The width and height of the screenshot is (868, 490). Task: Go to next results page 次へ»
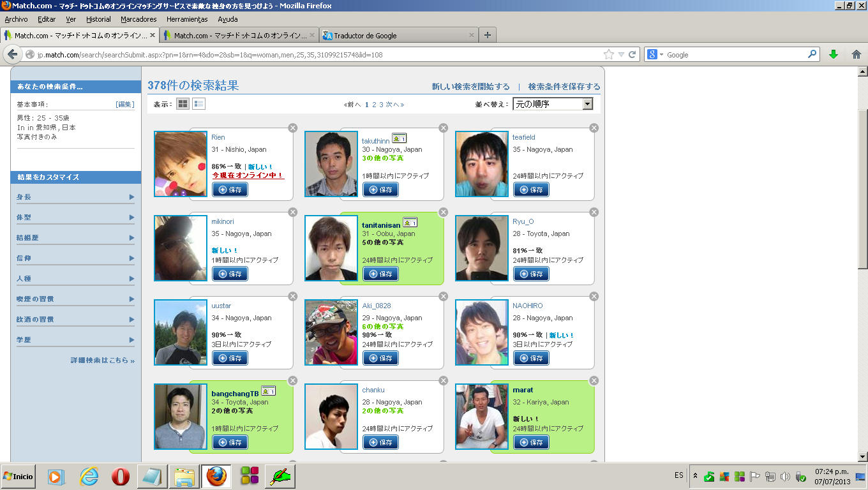[395, 105]
